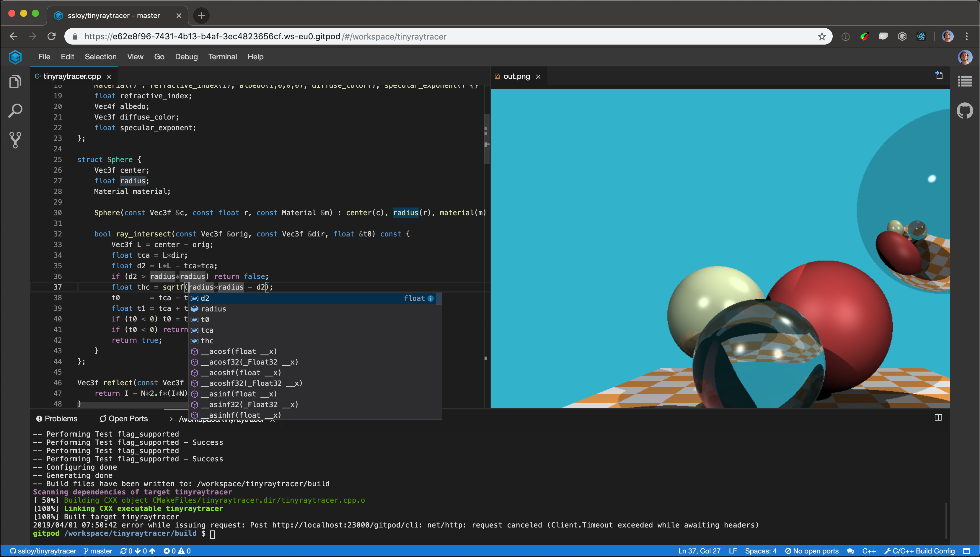Open Source Control in the activity bar
Image resolution: width=980 pixels, height=557 pixels.
click(15, 140)
